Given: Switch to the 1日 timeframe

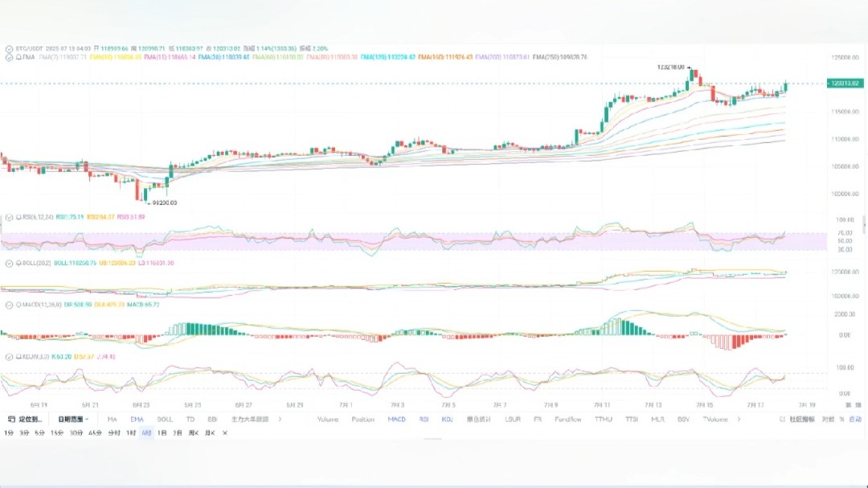Looking at the screenshot, I should coord(162,433).
